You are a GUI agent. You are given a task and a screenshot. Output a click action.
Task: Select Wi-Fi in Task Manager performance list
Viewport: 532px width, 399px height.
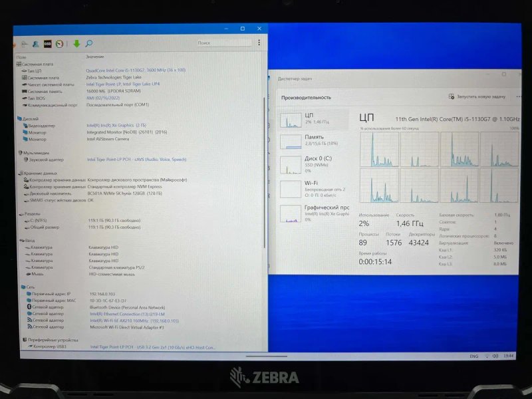coord(313,189)
